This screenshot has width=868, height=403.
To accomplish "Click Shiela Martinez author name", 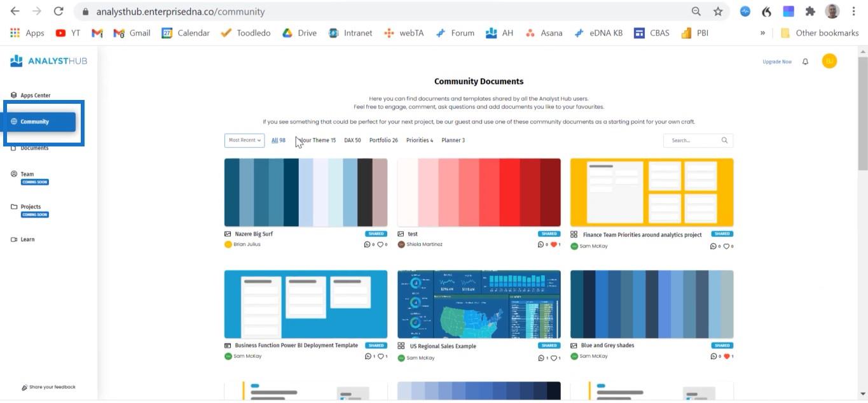I will click(x=424, y=244).
